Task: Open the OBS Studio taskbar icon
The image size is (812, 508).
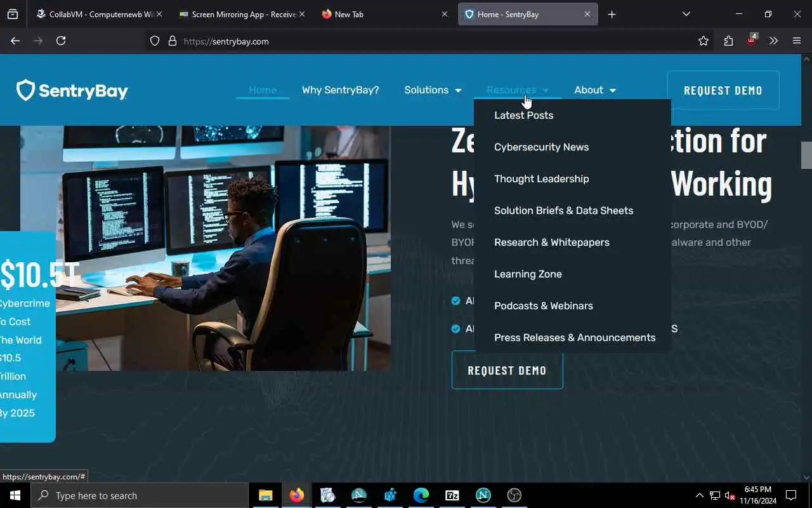Action: (514, 495)
